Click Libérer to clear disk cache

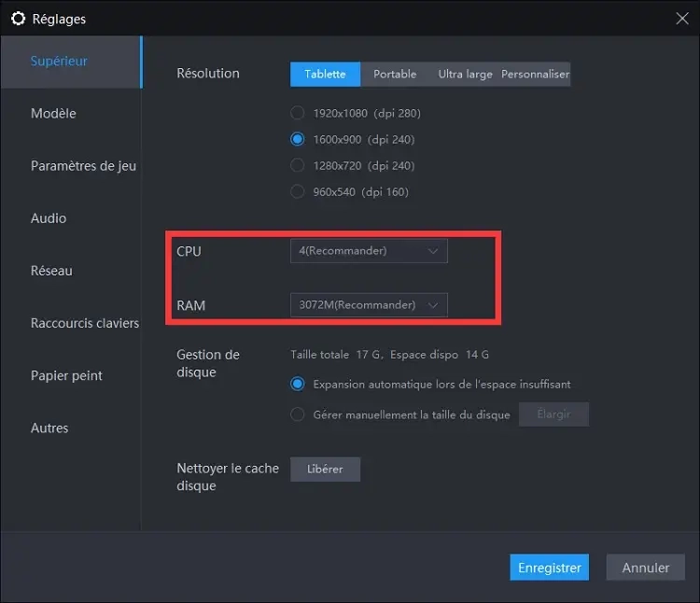[x=325, y=469]
